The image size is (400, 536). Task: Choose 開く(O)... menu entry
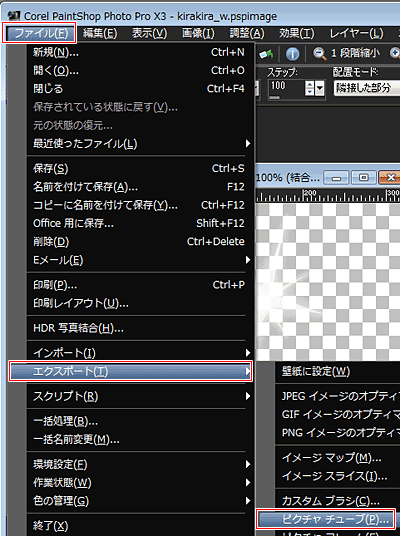tap(139, 70)
